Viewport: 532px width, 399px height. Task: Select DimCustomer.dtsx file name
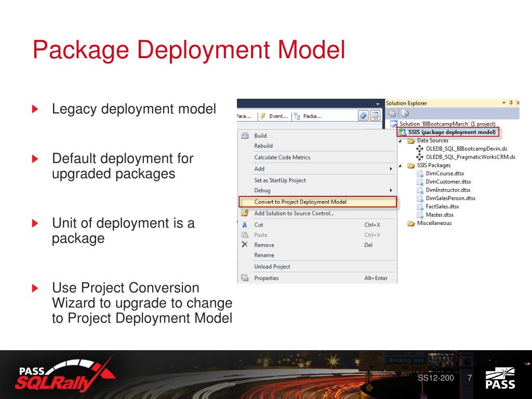448,181
